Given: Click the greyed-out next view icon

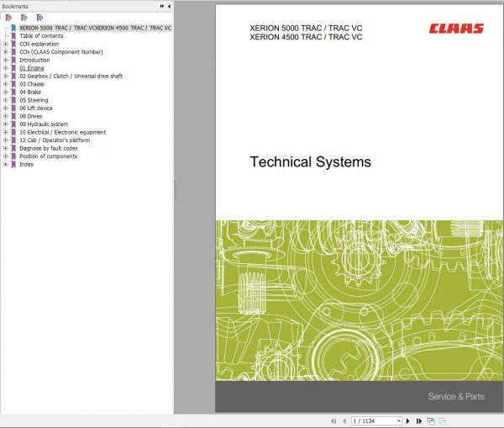Looking at the screenshot, I should [x=443, y=421].
